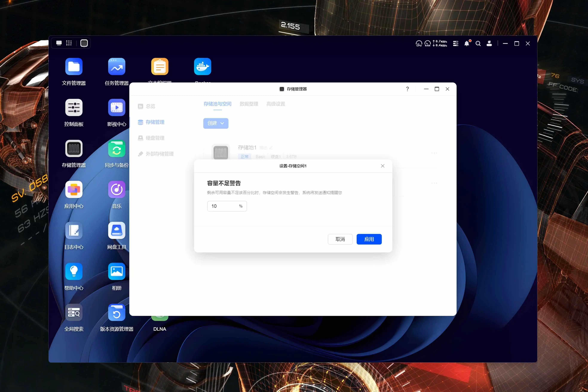Switch to 高级设置 tab
This screenshot has width=588, height=392.
275,104
